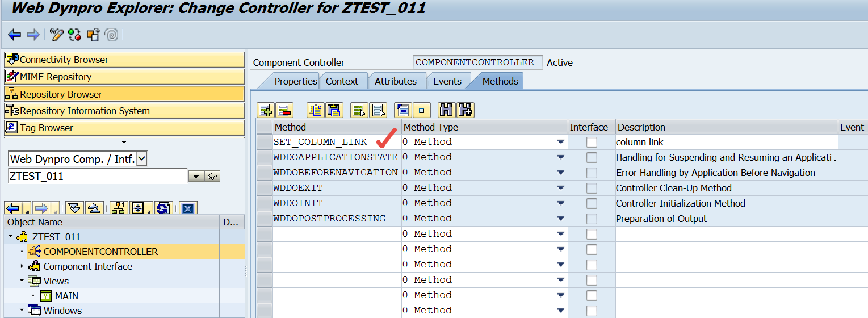The image size is (868, 318).
Task: Open Method Type dropdown for WDDOINIT
Action: [x=561, y=203]
